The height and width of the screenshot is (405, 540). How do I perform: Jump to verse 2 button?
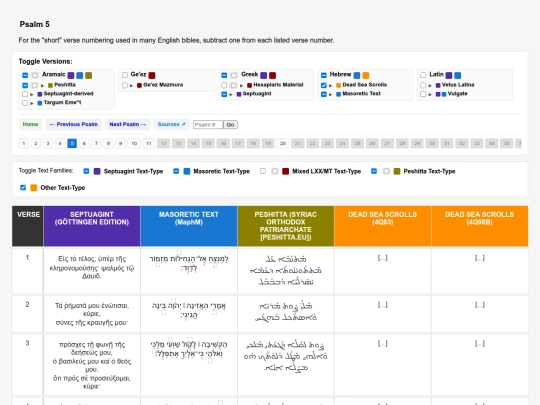pos(36,143)
